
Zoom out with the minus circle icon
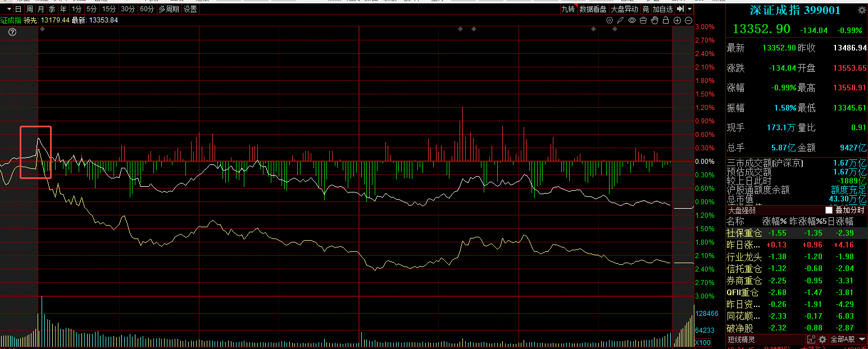pos(688,21)
